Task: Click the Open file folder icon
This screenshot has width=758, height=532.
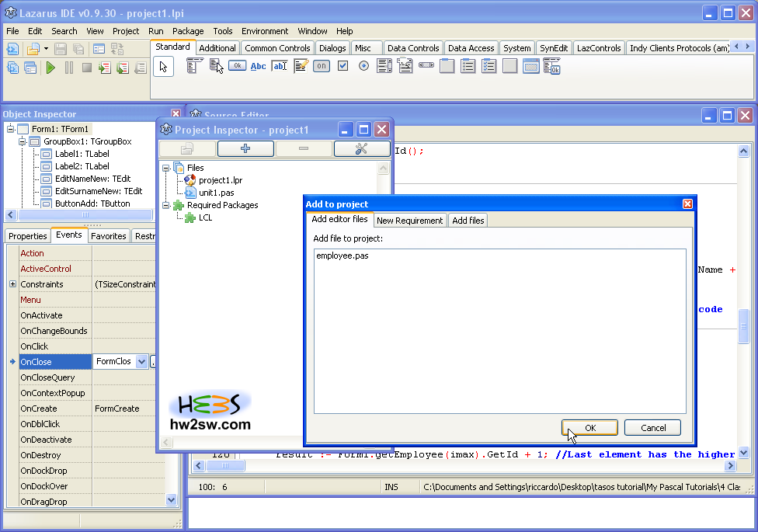Action: click(x=33, y=49)
